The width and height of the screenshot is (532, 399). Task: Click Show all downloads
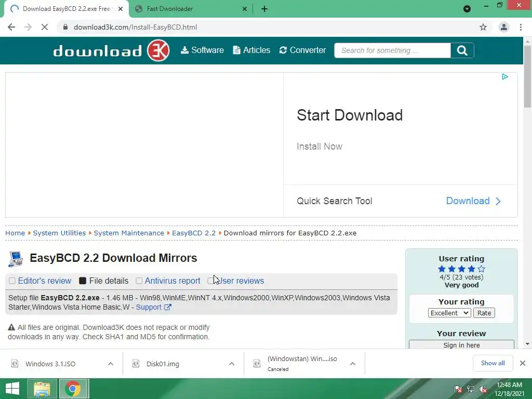tap(493, 363)
